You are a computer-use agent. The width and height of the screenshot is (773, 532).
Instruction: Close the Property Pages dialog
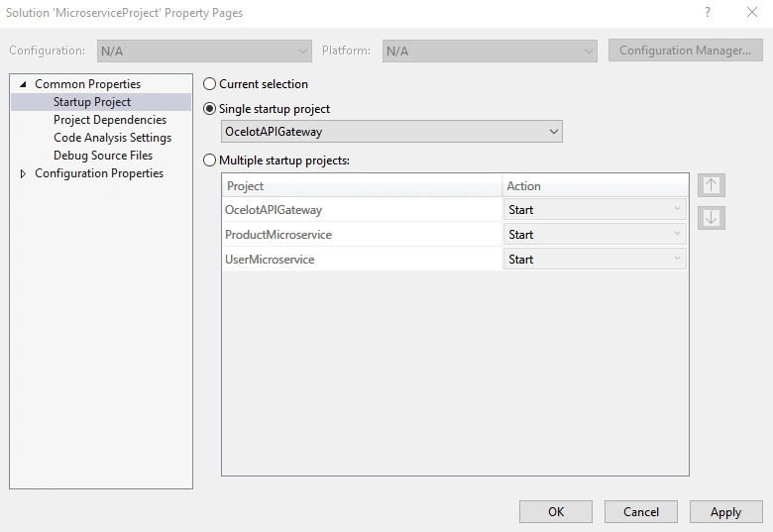point(752,12)
